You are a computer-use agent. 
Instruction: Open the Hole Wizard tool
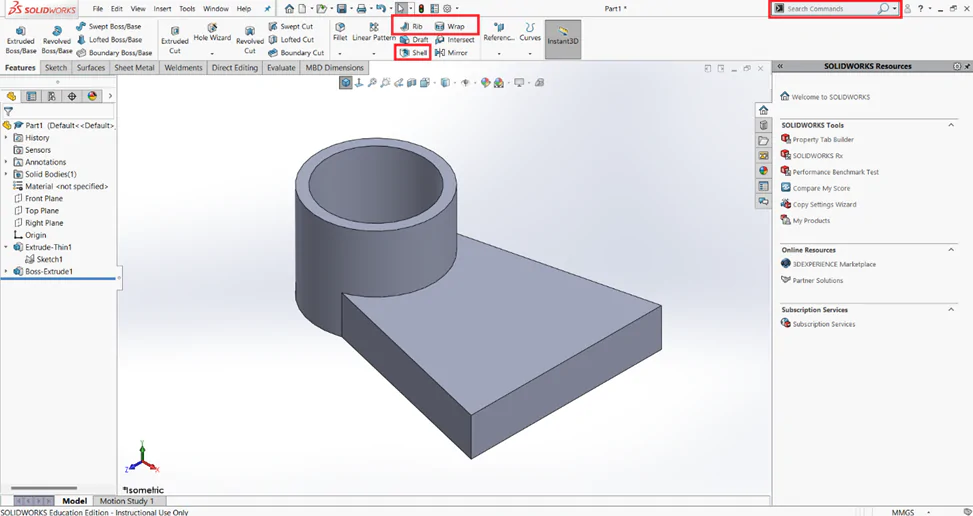(212, 33)
